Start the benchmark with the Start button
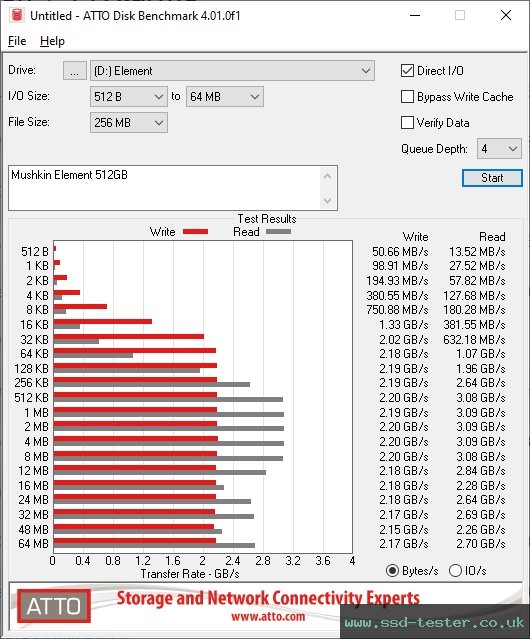The width and height of the screenshot is (530, 639). [x=492, y=178]
